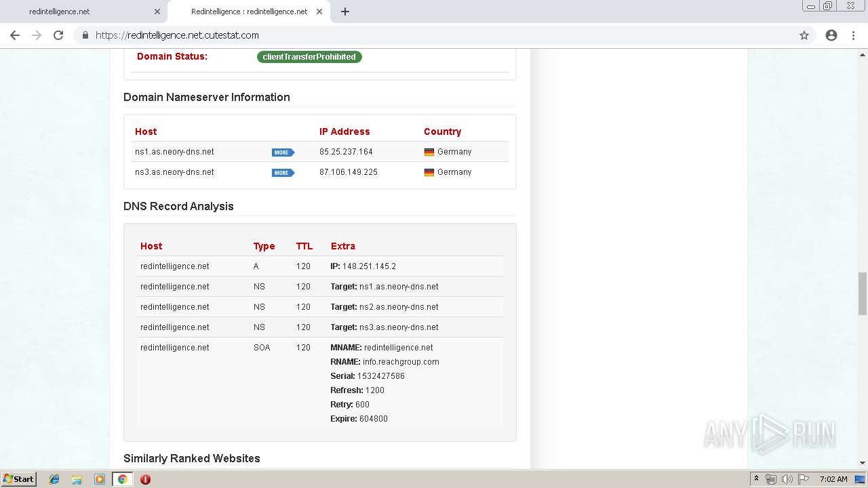View the site security padlock info
This screenshot has height=488, width=868.
tap(85, 35)
